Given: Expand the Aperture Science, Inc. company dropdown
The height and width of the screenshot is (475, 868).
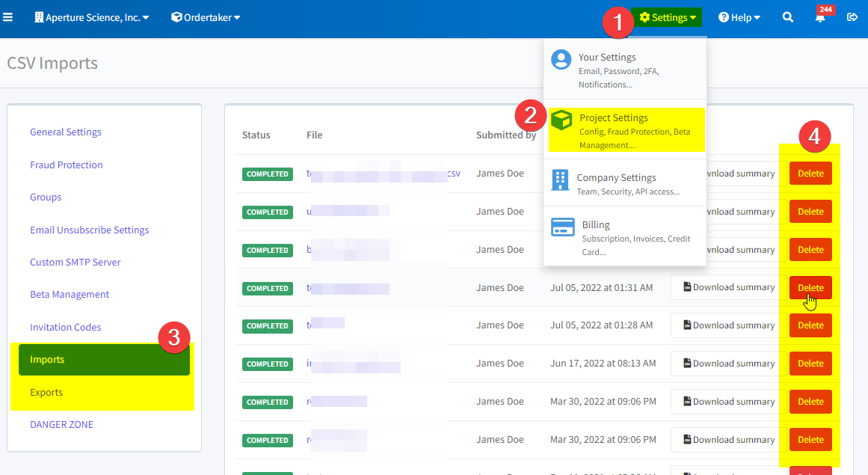Looking at the screenshot, I should tap(92, 17).
